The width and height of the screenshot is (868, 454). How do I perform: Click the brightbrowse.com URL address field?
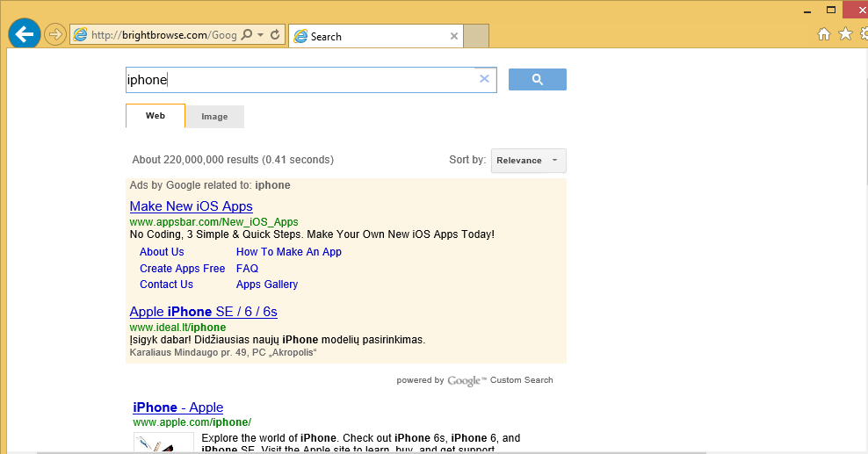(x=163, y=35)
